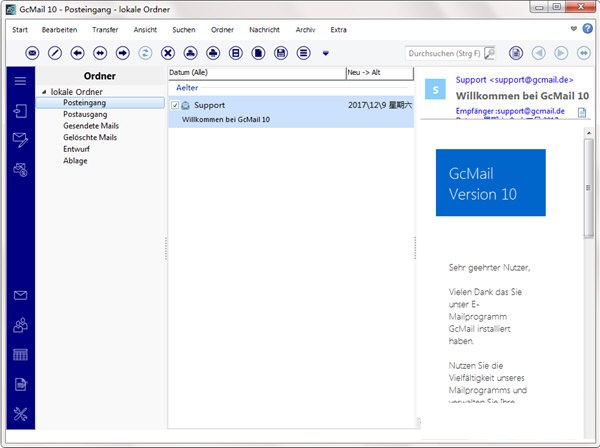Open the Extra menu
The image size is (600, 448).
tap(339, 30)
